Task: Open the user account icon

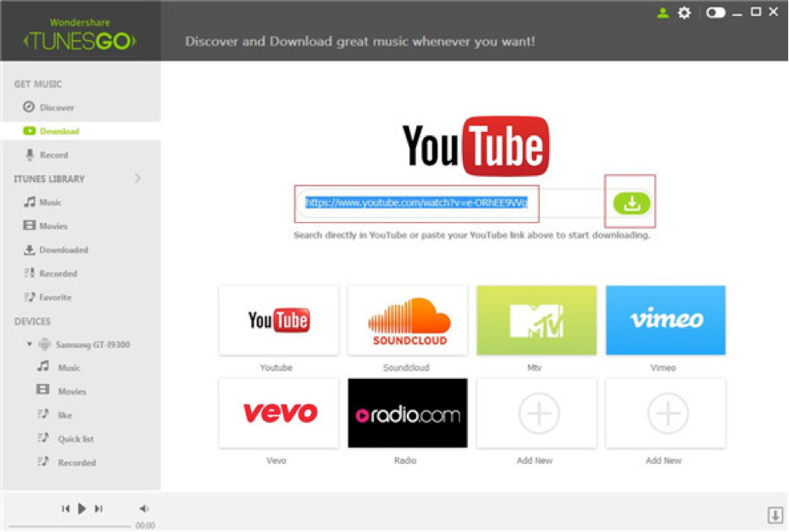Action: tap(663, 13)
